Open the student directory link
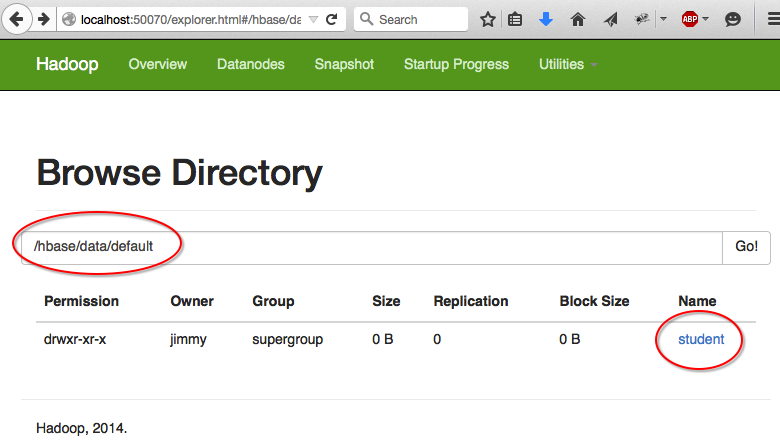 (x=701, y=339)
